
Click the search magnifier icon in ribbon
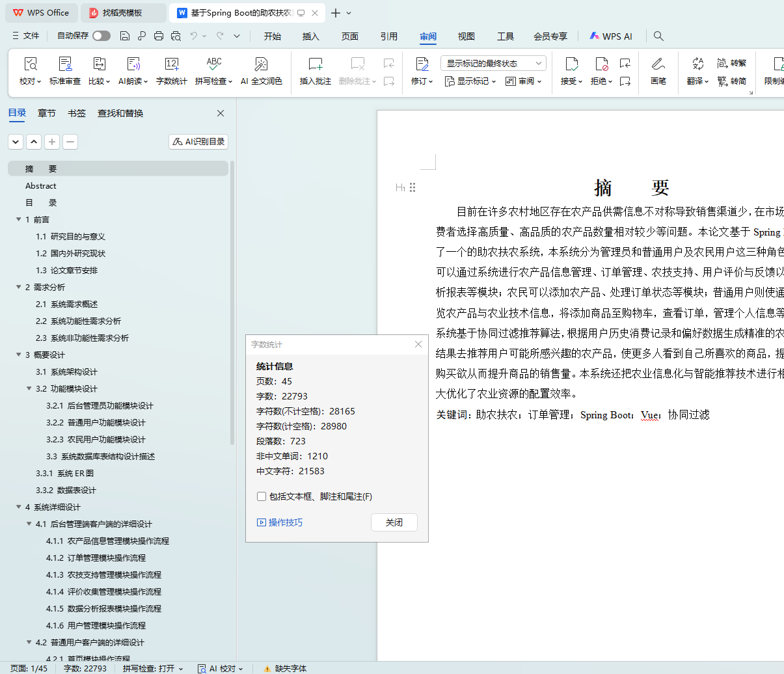(658, 36)
